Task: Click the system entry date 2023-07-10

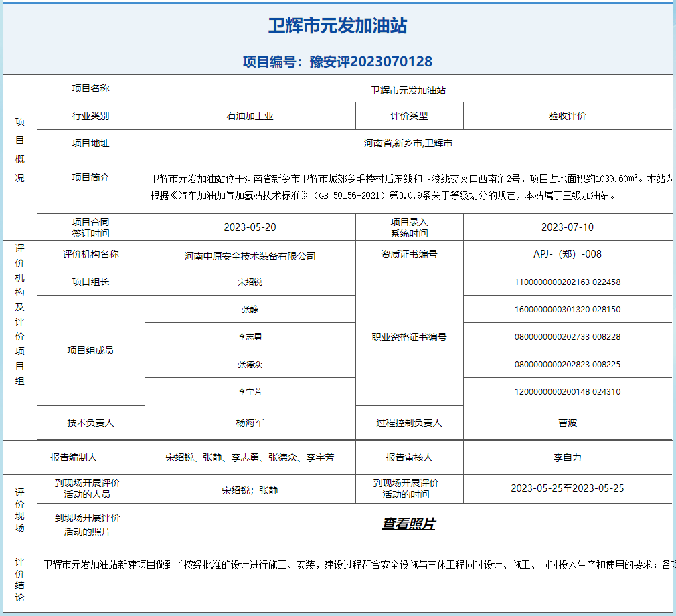Action: 568,227
